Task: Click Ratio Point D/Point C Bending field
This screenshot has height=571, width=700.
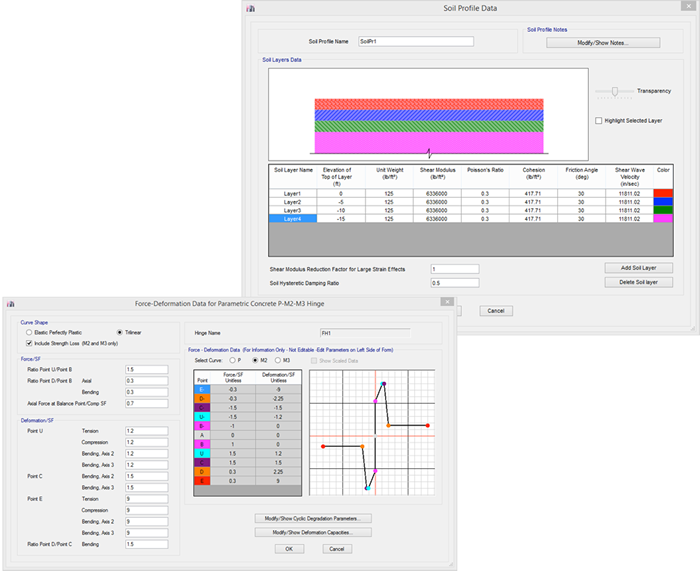Action: pos(147,544)
